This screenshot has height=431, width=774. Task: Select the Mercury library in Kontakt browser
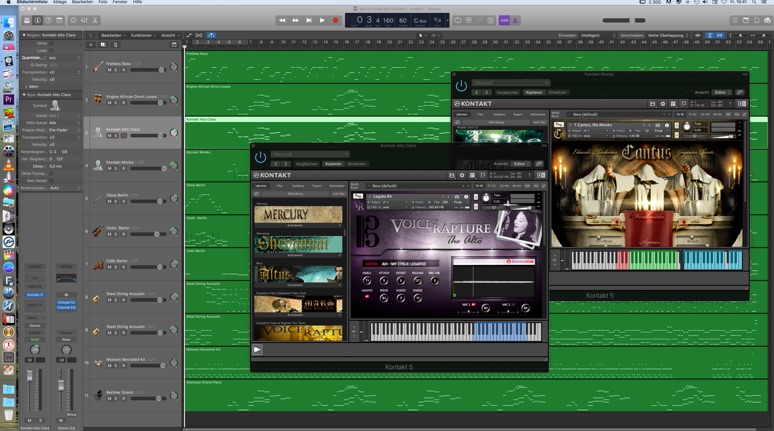(x=298, y=214)
